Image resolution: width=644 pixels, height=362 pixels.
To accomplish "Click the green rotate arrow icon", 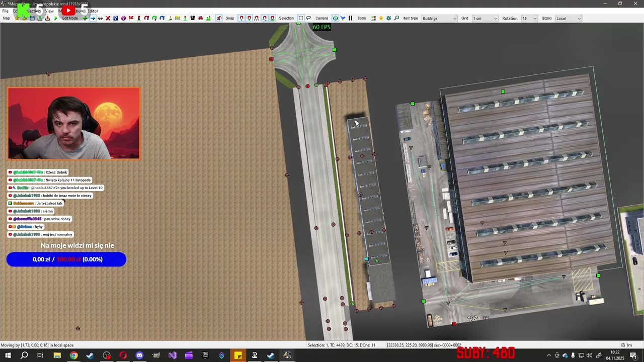I will [154, 18].
